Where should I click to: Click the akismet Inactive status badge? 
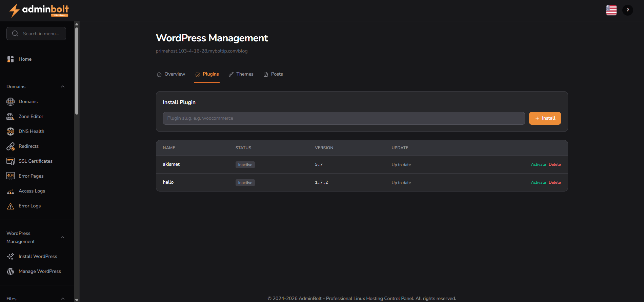tap(245, 165)
